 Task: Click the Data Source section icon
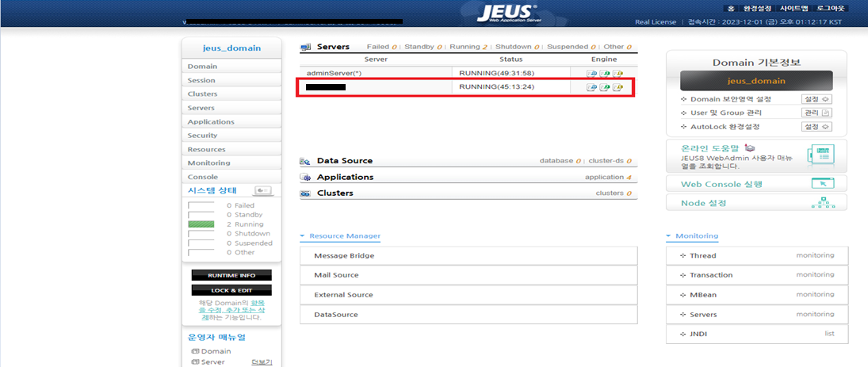pyautogui.click(x=305, y=161)
